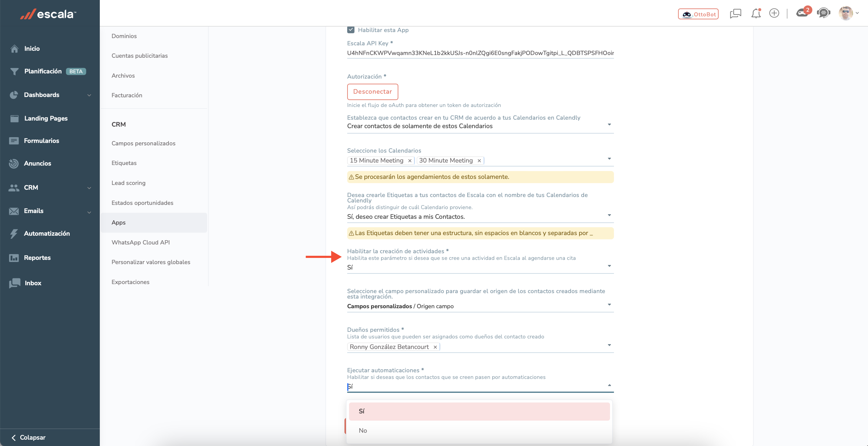Viewport: 868px width, 446px height.
Task: Click the Landing Pages icon
Action: 14,118
